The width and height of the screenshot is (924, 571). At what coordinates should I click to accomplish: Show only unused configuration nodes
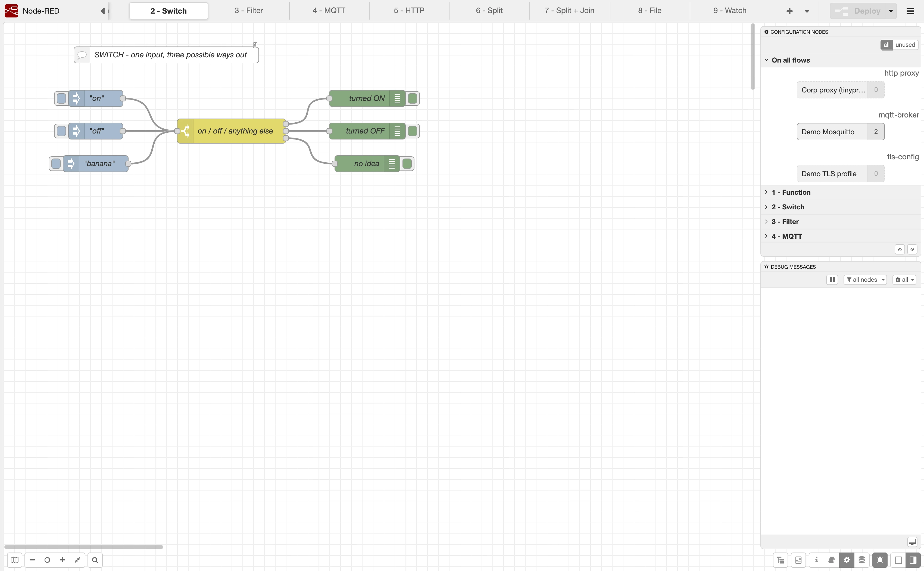tap(905, 45)
